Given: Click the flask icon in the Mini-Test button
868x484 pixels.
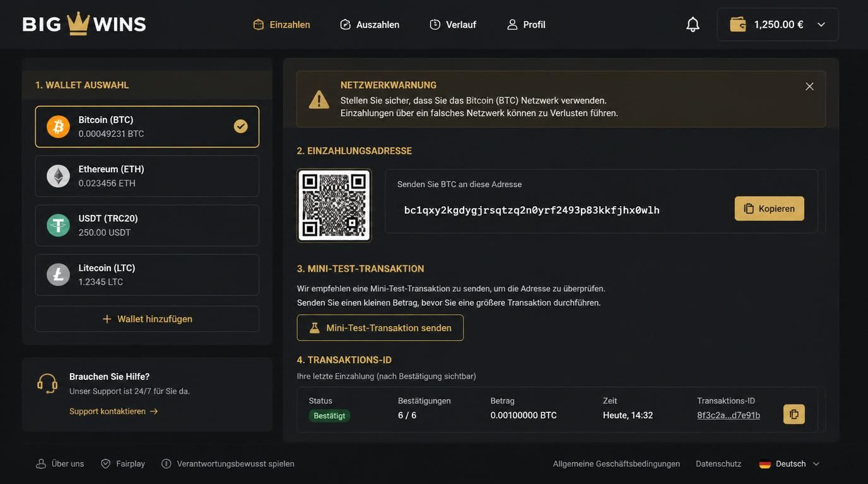Looking at the screenshot, I should click(314, 328).
